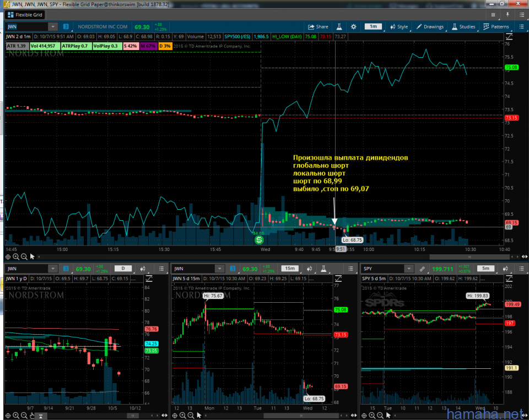Expand the JWN symbol dropdown in 15m chart
529x420 pixels.
click(x=220, y=269)
